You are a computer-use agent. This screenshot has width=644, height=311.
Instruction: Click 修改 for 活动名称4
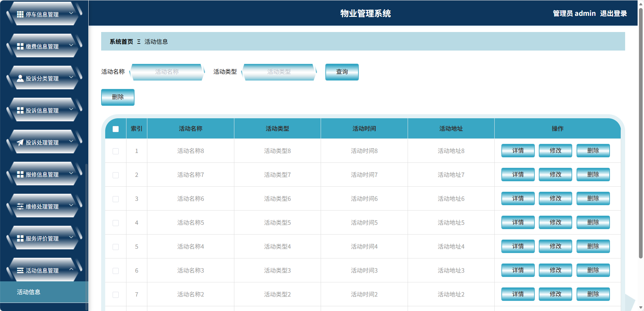[x=555, y=246]
